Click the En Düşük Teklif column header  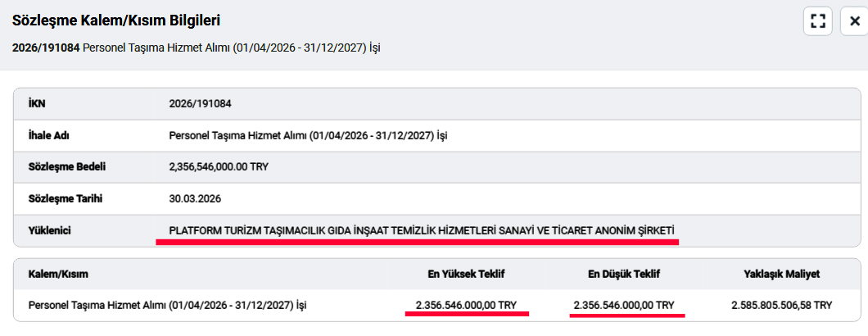coord(626,274)
